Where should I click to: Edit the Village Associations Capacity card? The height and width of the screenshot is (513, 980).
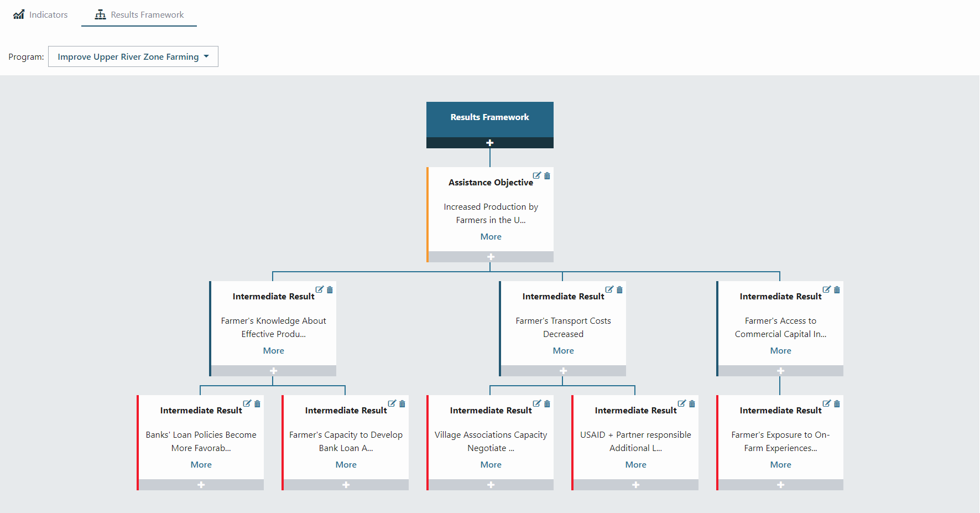(536, 403)
